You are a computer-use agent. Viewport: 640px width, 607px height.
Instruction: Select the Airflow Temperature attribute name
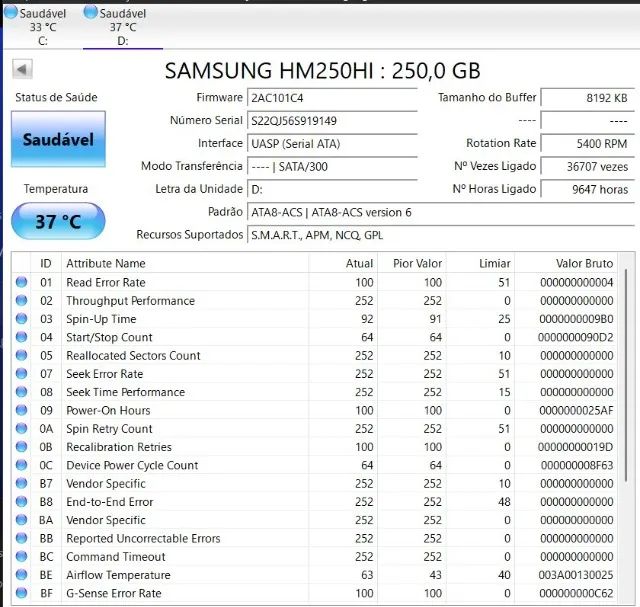click(x=118, y=575)
